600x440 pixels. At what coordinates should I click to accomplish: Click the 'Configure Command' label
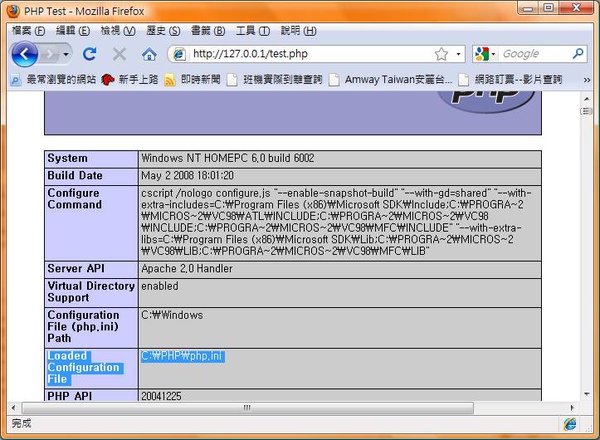click(75, 199)
